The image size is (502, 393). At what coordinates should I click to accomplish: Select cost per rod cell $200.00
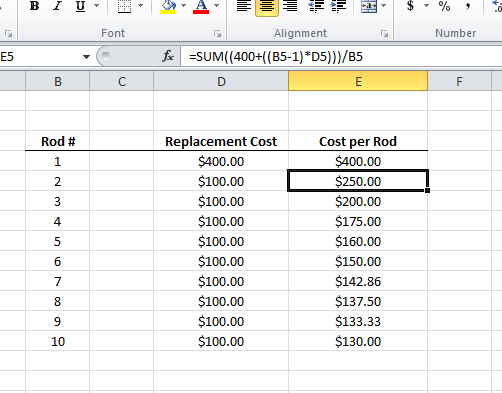pyautogui.click(x=358, y=201)
